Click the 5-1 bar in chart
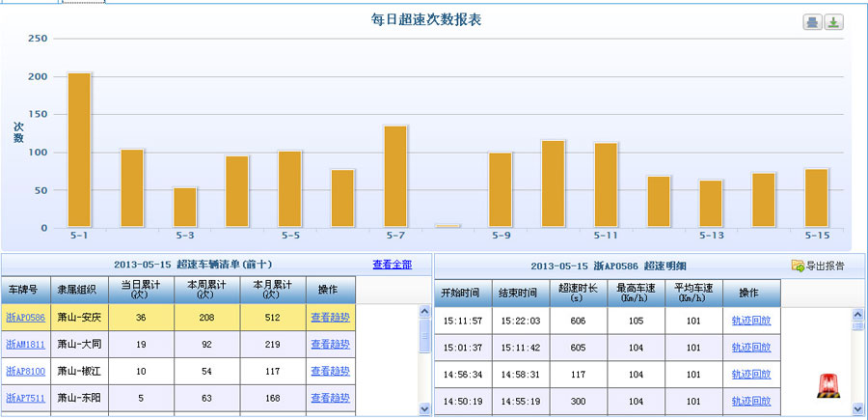Image resolution: width=868 pixels, height=420 pixels. (x=79, y=150)
